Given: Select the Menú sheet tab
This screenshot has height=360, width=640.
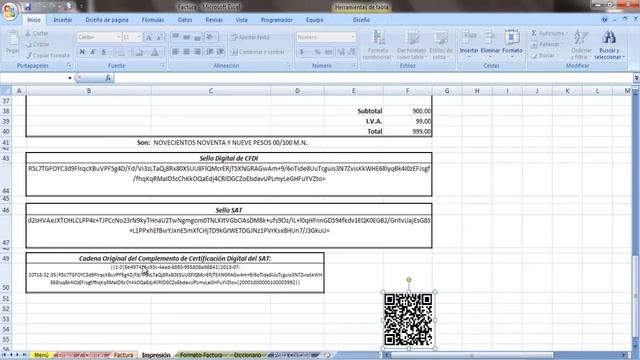Looking at the screenshot, I should coord(41,355).
